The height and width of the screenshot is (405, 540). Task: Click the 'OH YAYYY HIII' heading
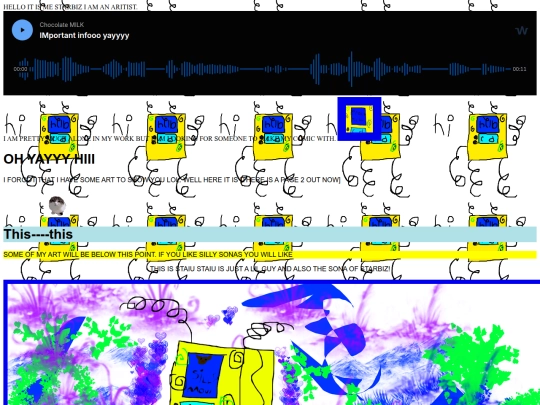click(49, 159)
